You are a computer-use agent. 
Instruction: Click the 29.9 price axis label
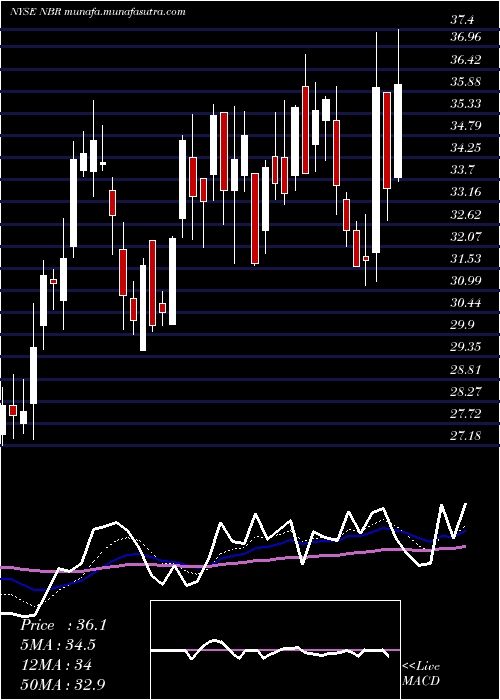(462, 324)
